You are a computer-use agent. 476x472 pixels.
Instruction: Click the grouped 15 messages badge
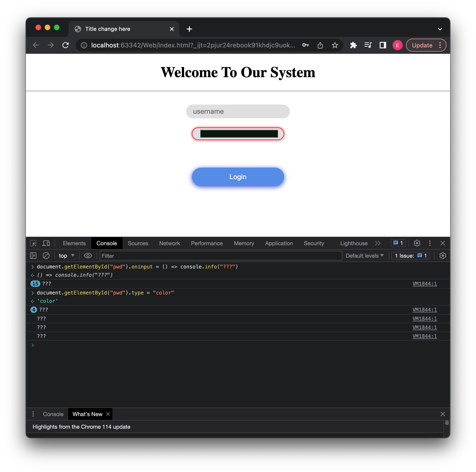(35, 284)
